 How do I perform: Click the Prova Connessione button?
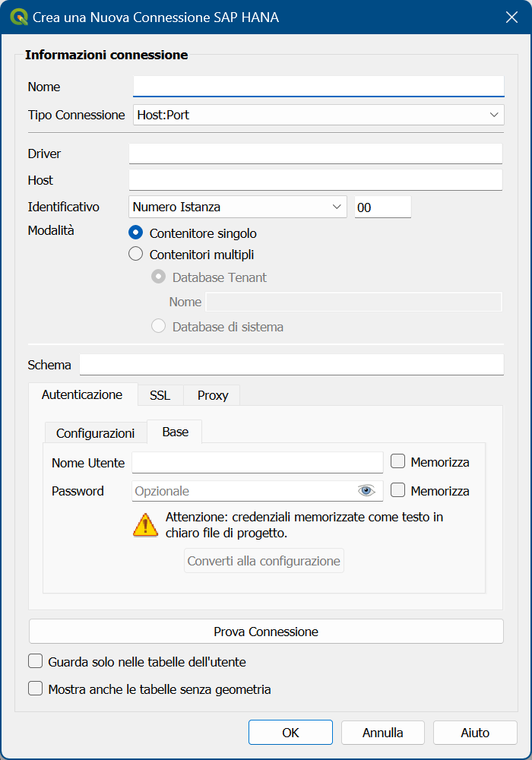pyautogui.click(x=266, y=632)
